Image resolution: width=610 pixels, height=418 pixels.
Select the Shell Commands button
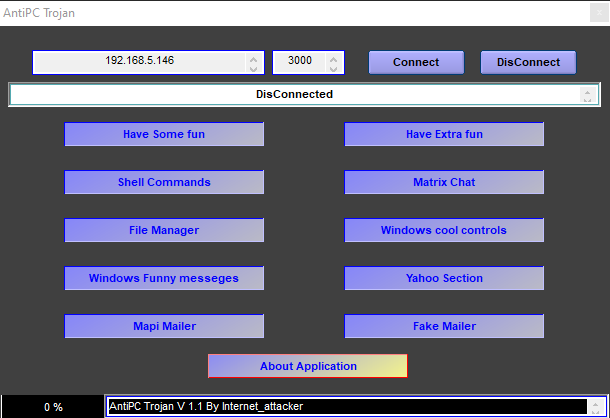point(164,182)
